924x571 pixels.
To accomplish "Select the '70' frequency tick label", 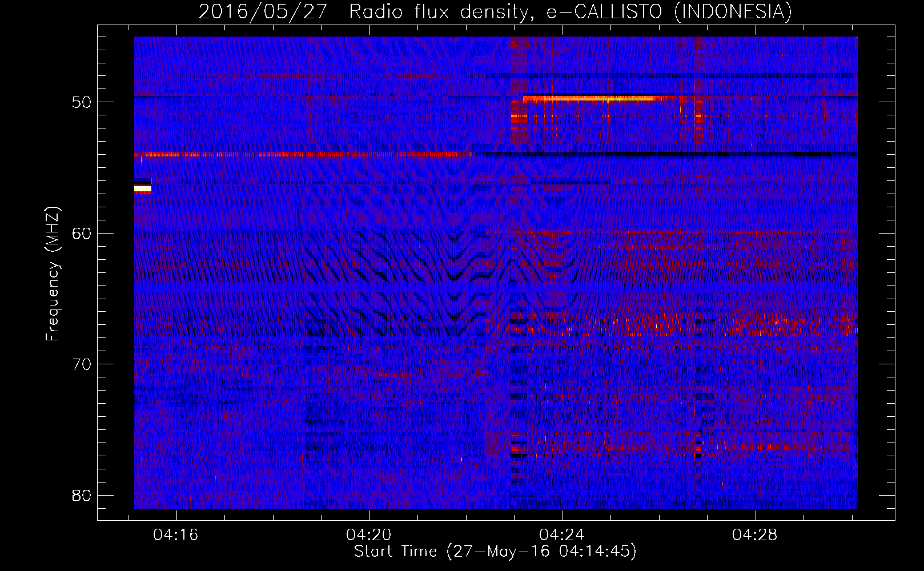I will (82, 364).
